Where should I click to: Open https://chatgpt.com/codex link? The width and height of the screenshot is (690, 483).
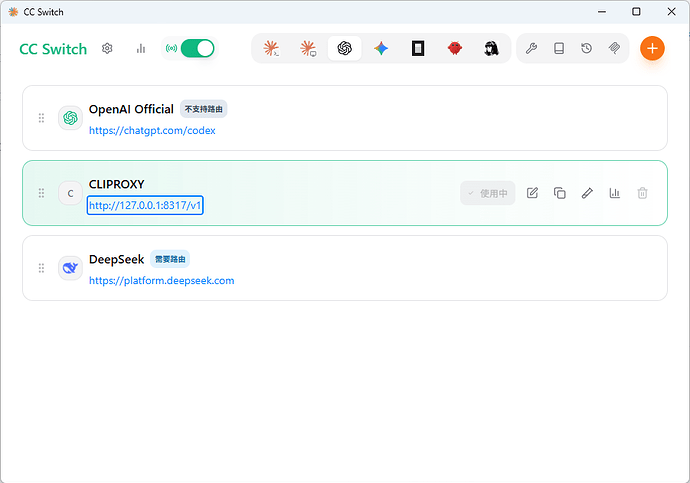152,131
